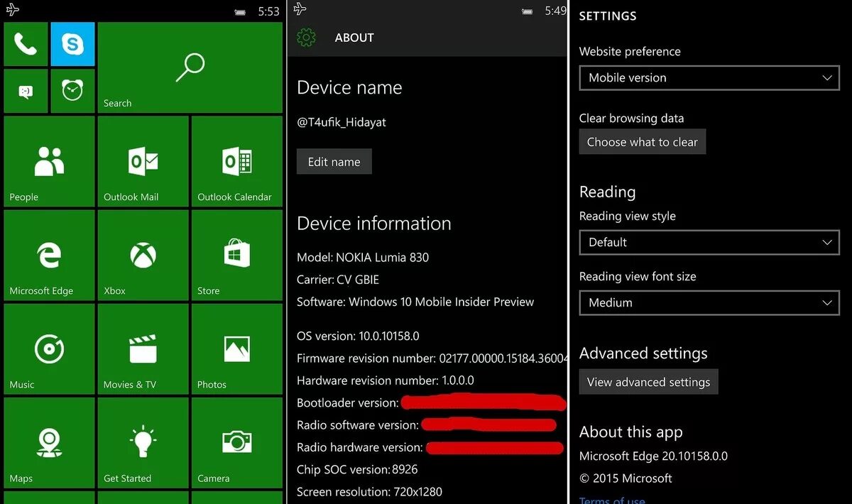Open the Reading view style dropdown

tap(709, 242)
